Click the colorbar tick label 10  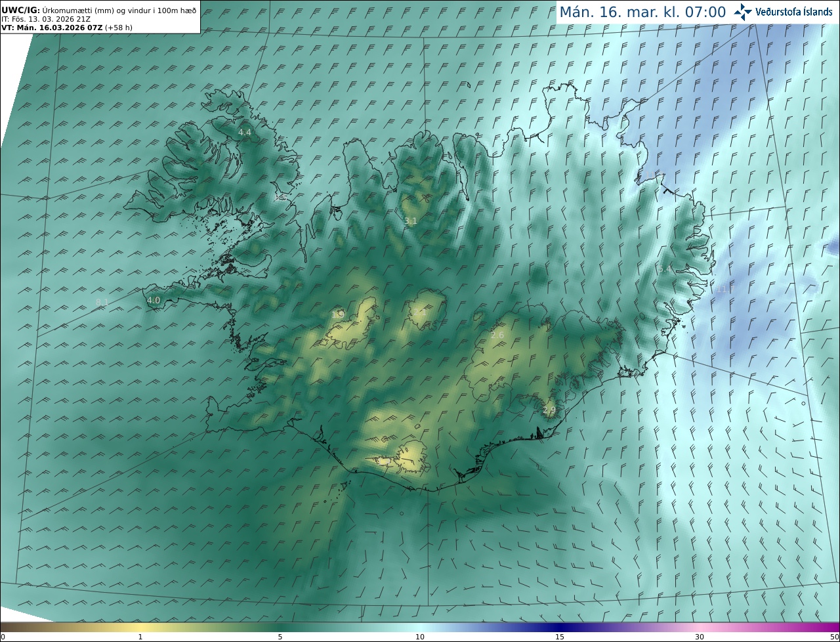tap(420, 637)
